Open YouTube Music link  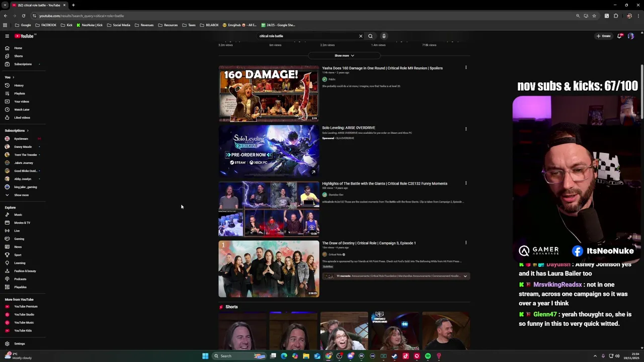(x=24, y=322)
